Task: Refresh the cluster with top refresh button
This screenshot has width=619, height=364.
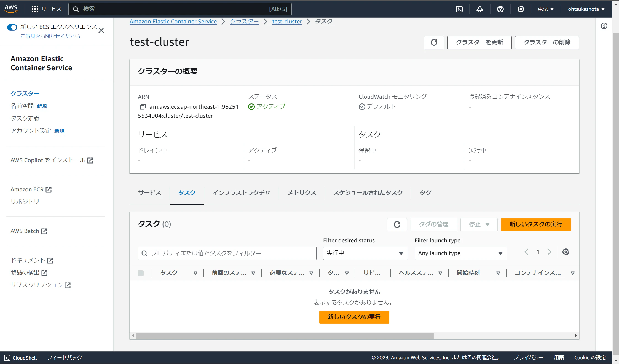Action: pyautogui.click(x=434, y=42)
